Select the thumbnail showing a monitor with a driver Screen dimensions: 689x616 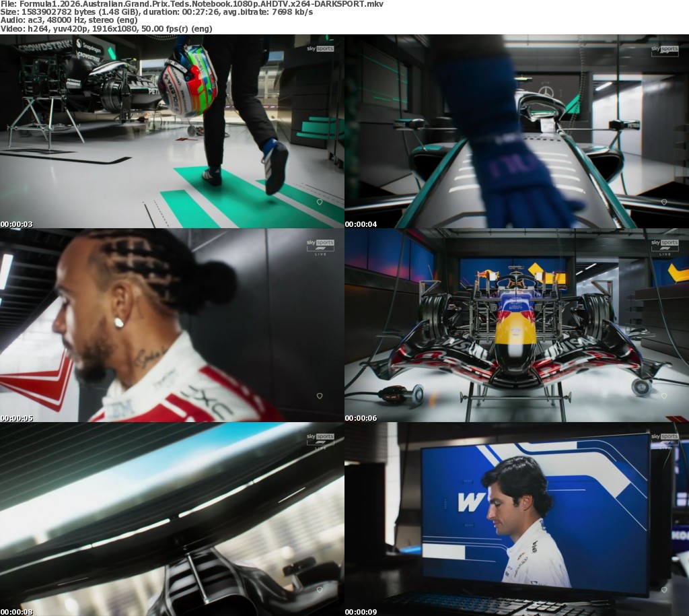[517, 519]
